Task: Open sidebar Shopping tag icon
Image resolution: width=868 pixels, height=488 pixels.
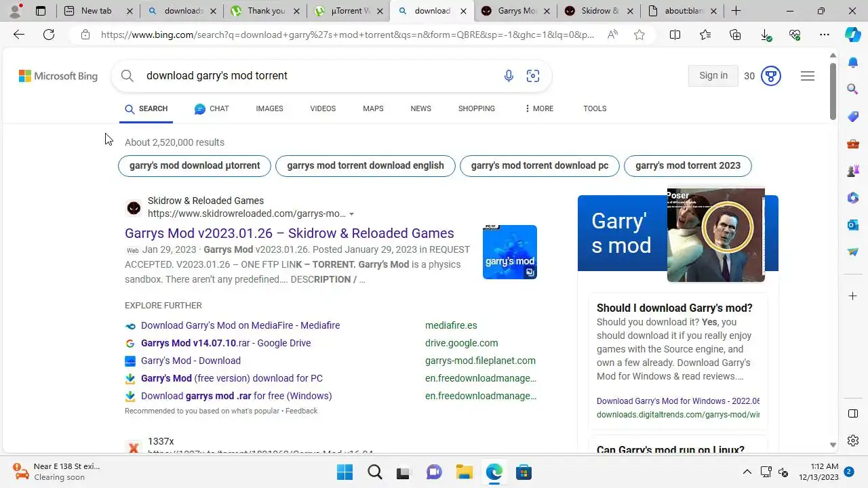Action: 853,117
